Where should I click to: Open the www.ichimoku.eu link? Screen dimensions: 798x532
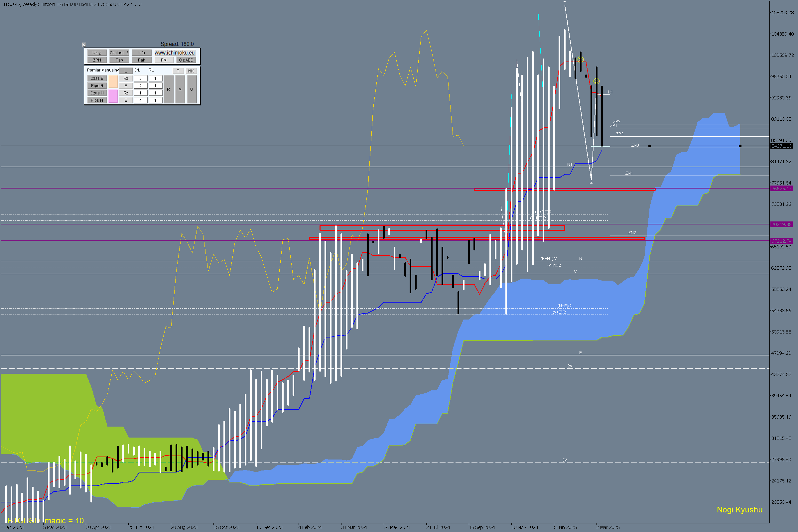pyautogui.click(x=175, y=53)
